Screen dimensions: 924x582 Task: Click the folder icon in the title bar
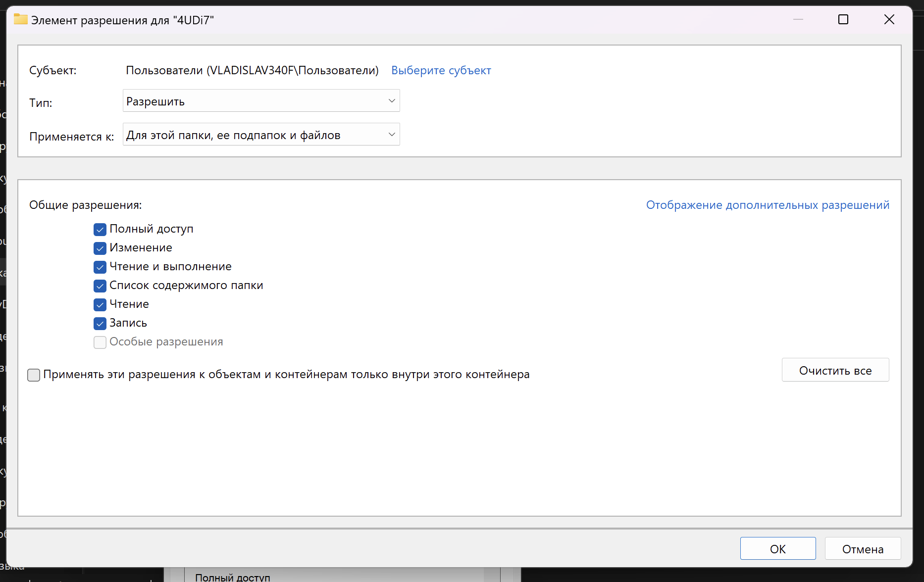click(x=20, y=20)
